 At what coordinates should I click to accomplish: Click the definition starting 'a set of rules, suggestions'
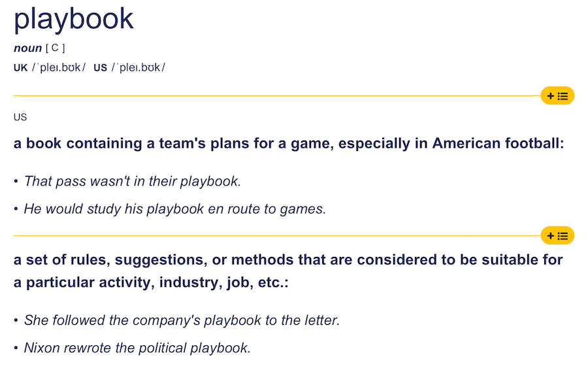pos(288,271)
